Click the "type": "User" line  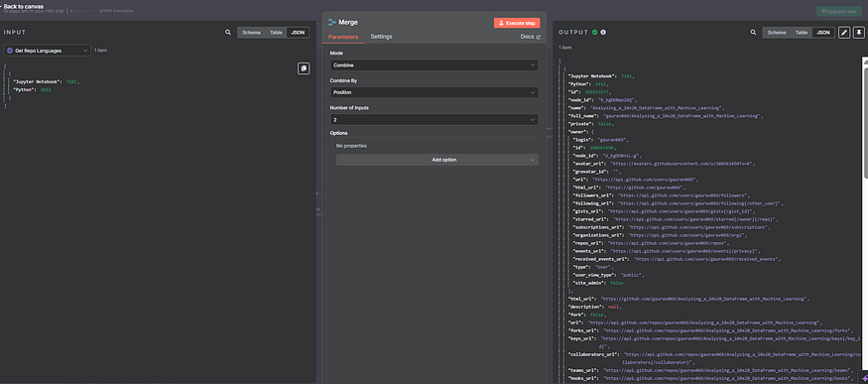click(593, 267)
